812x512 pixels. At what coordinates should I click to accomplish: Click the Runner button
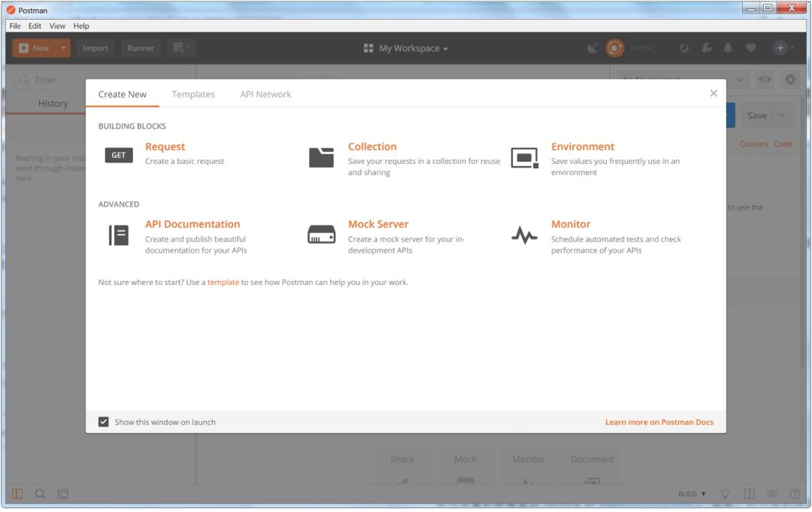[x=141, y=48]
